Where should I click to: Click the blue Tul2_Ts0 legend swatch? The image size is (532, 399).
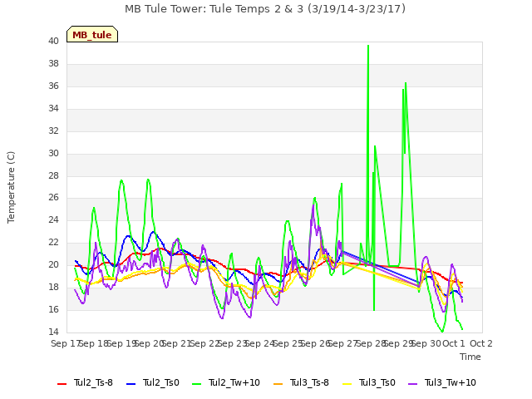(x=131, y=383)
